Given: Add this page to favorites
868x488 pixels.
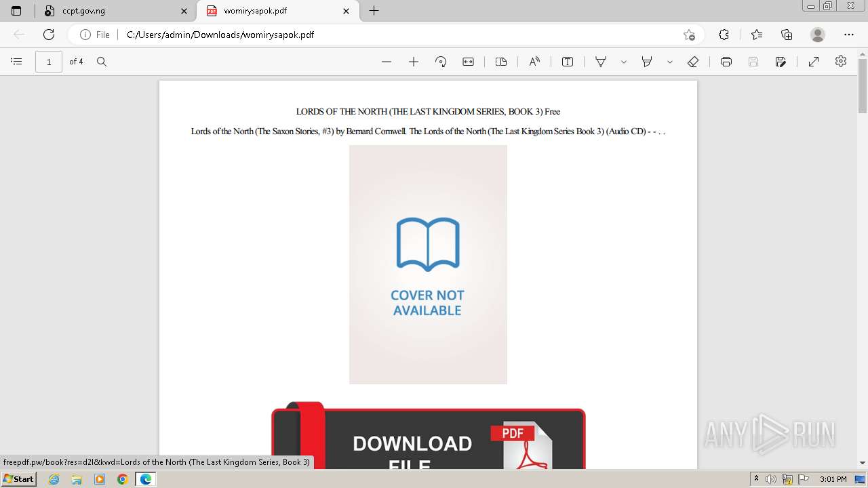Looking at the screenshot, I should [689, 35].
